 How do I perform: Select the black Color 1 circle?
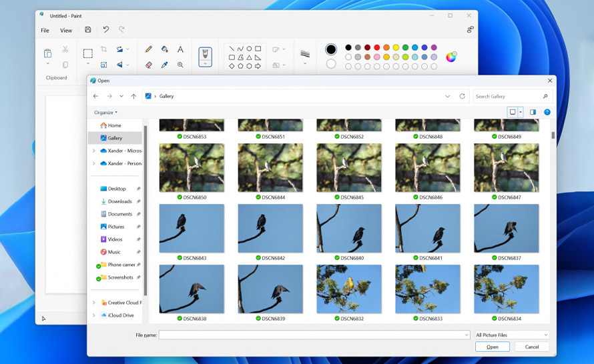331,49
